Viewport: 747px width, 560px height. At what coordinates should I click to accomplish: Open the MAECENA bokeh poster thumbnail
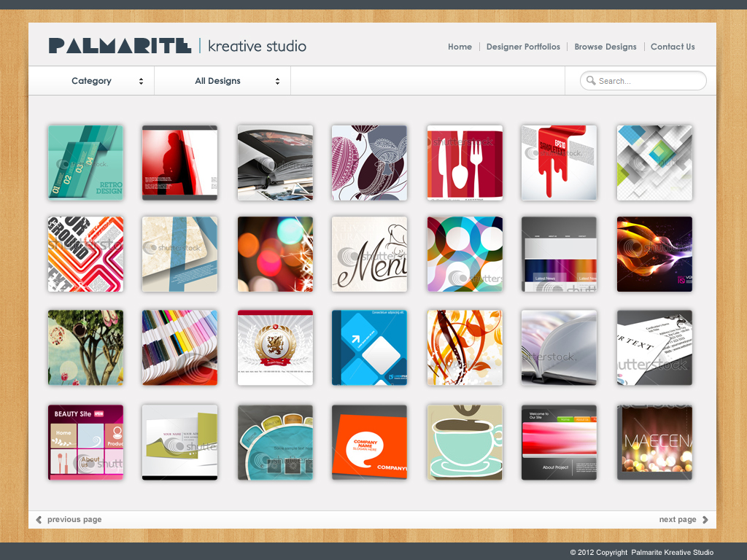point(654,443)
